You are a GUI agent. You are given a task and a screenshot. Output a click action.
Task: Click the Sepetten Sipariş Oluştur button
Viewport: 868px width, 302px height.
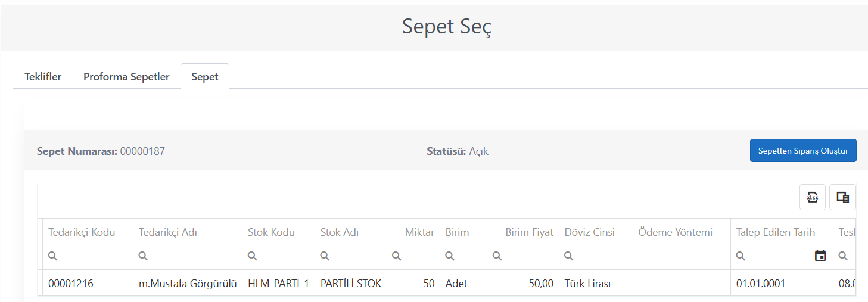[x=803, y=151]
